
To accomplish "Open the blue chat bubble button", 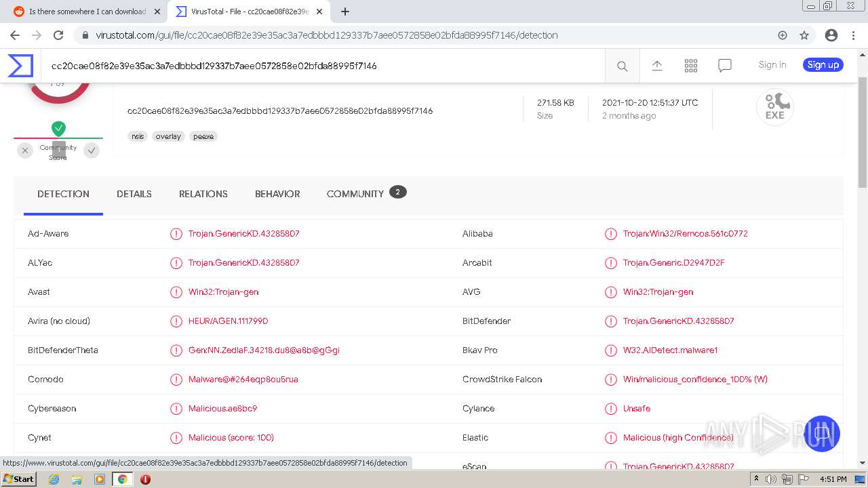I will point(822,434).
